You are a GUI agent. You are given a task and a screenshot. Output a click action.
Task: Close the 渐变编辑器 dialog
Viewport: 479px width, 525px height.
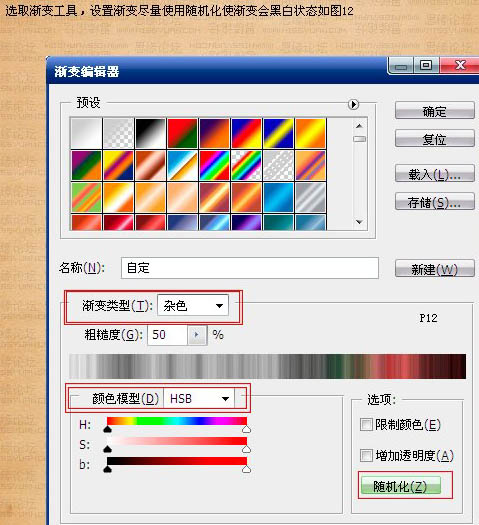460,65
